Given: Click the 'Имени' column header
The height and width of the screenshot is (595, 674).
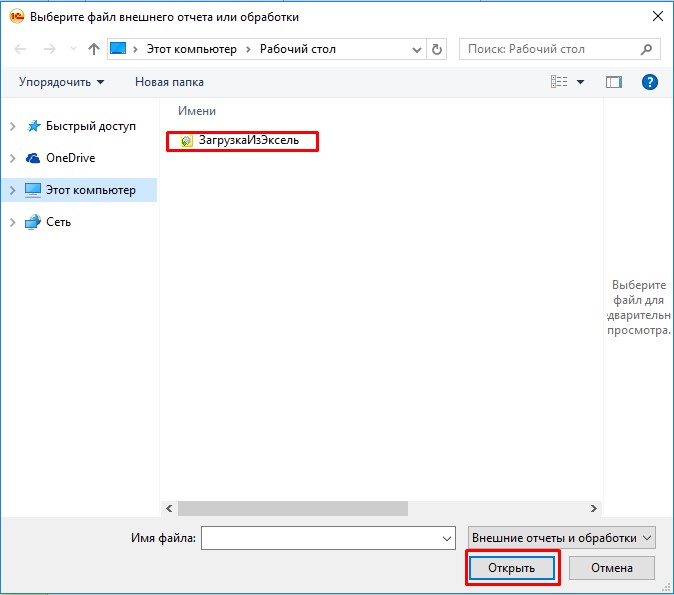Looking at the screenshot, I should (197, 111).
